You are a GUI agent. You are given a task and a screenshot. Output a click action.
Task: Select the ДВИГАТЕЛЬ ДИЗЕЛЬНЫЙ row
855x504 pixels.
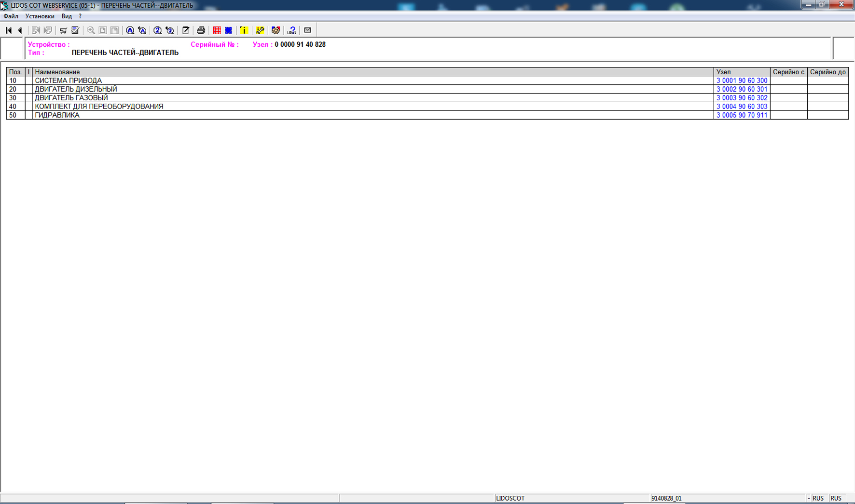coord(76,89)
